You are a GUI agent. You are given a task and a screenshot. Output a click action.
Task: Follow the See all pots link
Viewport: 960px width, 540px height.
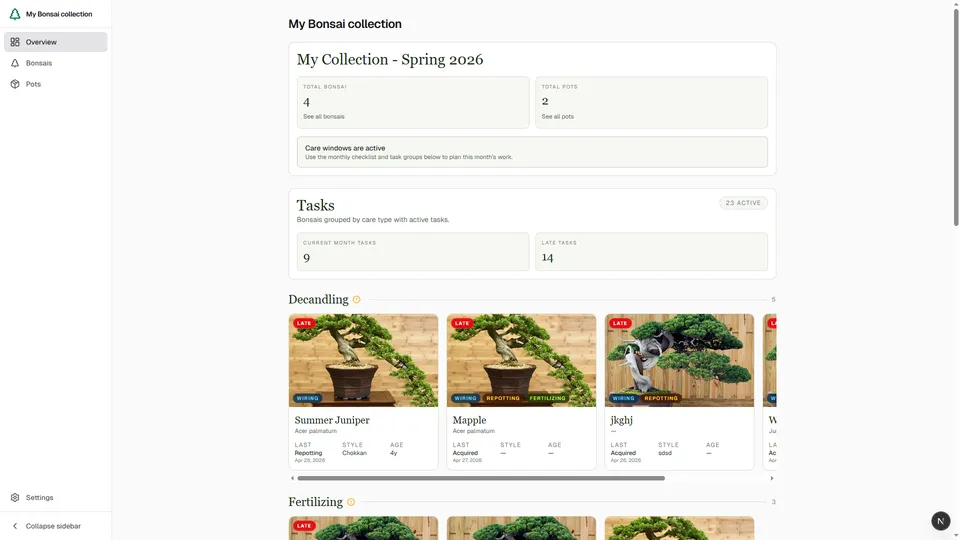pyautogui.click(x=557, y=116)
